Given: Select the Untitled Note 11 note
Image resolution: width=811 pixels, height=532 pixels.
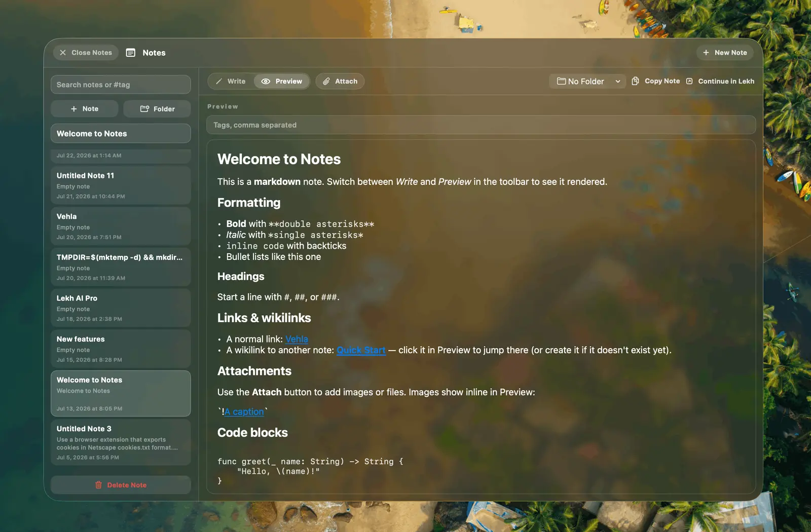Looking at the screenshot, I should pos(121,185).
